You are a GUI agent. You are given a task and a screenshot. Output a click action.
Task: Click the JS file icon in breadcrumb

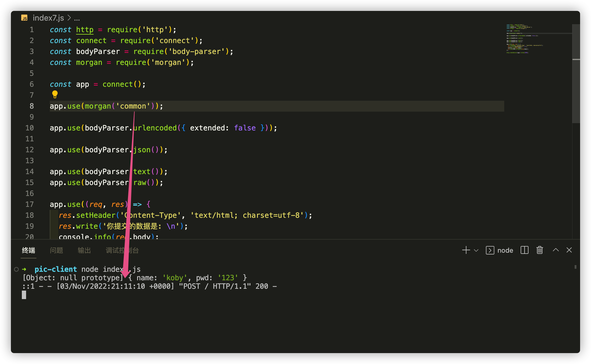click(x=24, y=18)
